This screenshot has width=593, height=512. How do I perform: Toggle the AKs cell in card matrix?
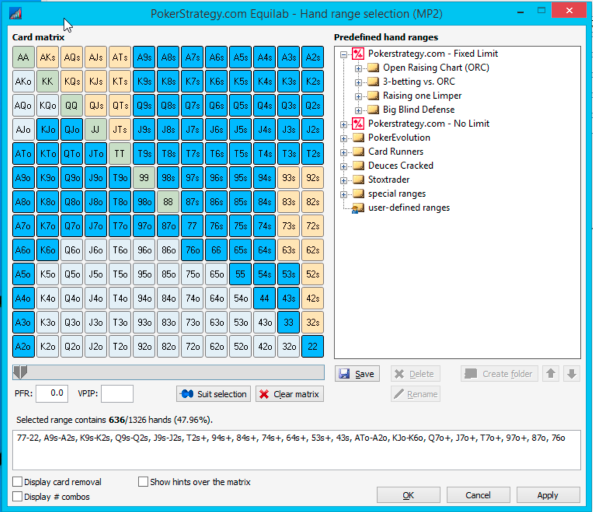(x=47, y=57)
